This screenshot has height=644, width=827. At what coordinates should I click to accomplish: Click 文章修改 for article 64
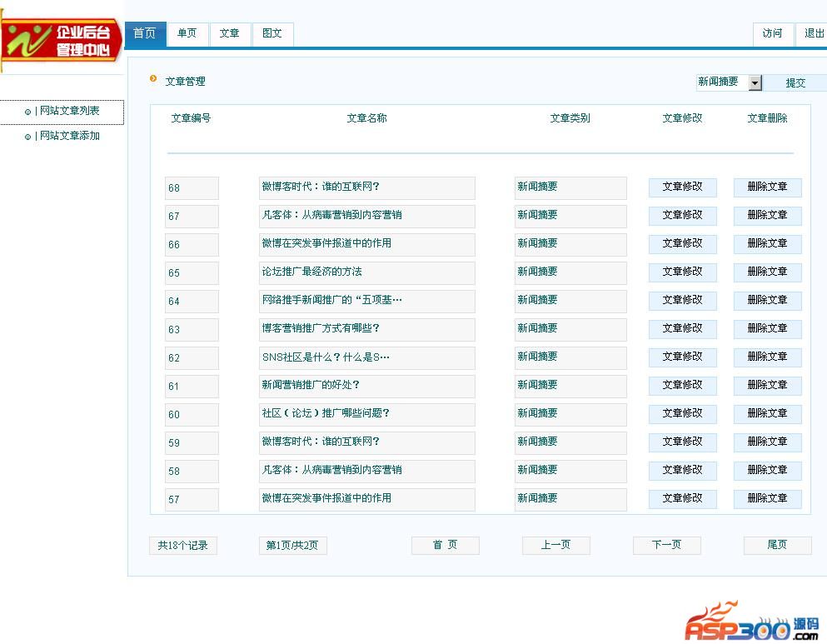(x=682, y=301)
